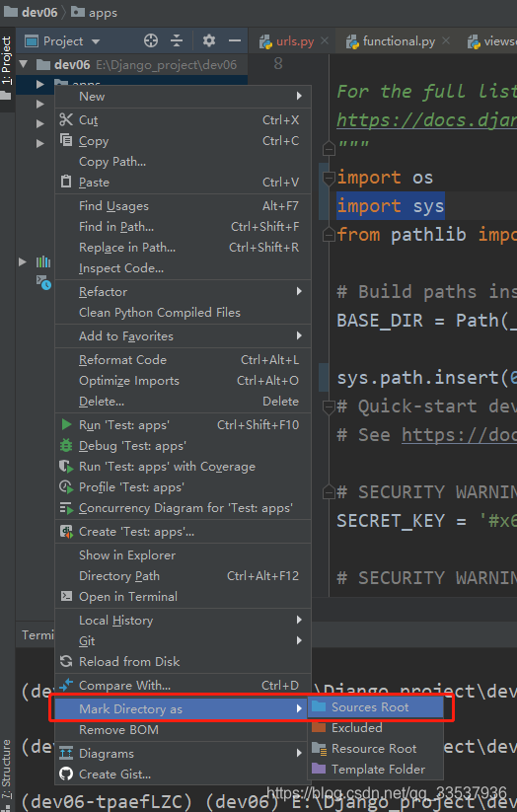Image resolution: width=517 pixels, height=812 pixels.
Task: Expand External Libraries node arrow
Action: [23, 261]
